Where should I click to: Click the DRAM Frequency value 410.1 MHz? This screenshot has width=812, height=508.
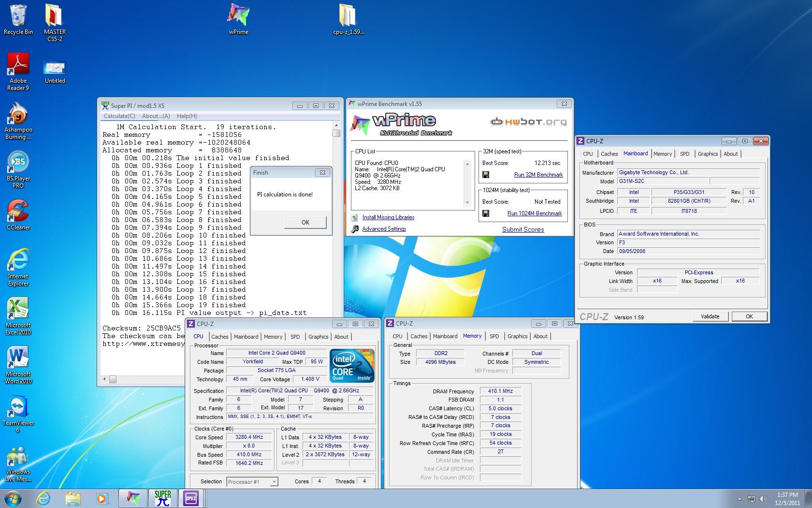[x=500, y=391]
